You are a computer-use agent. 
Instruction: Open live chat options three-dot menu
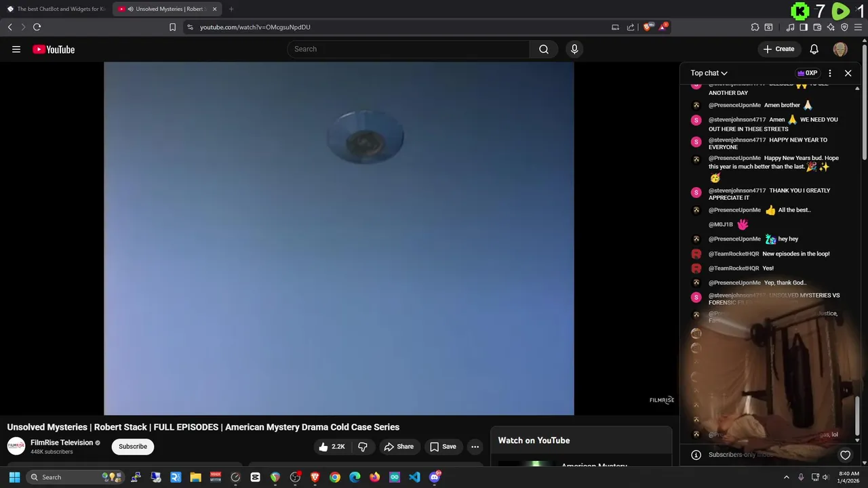point(830,73)
